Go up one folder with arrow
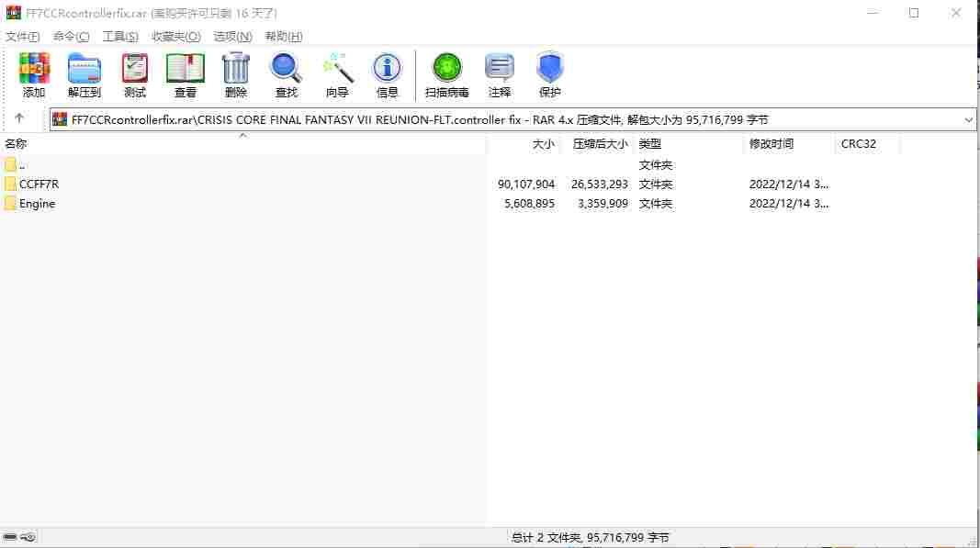 (x=19, y=118)
